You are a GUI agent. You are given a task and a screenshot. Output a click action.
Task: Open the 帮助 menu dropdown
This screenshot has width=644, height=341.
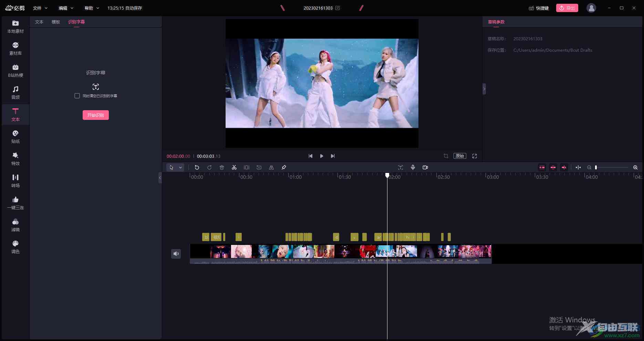[x=92, y=8]
